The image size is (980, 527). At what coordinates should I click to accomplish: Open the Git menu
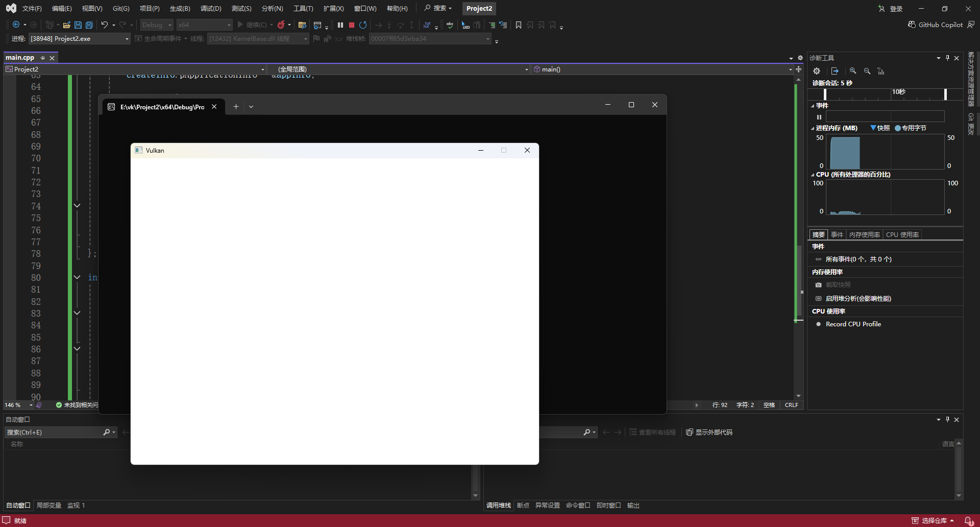121,9
